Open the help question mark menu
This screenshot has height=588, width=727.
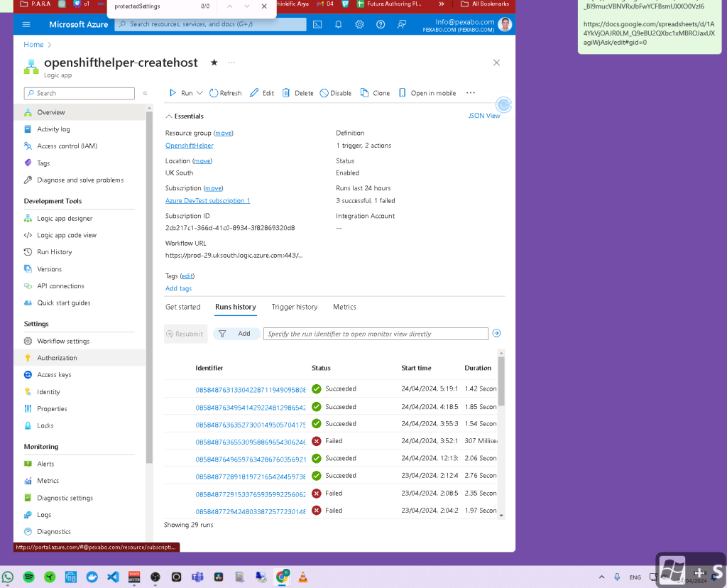point(381,25)
